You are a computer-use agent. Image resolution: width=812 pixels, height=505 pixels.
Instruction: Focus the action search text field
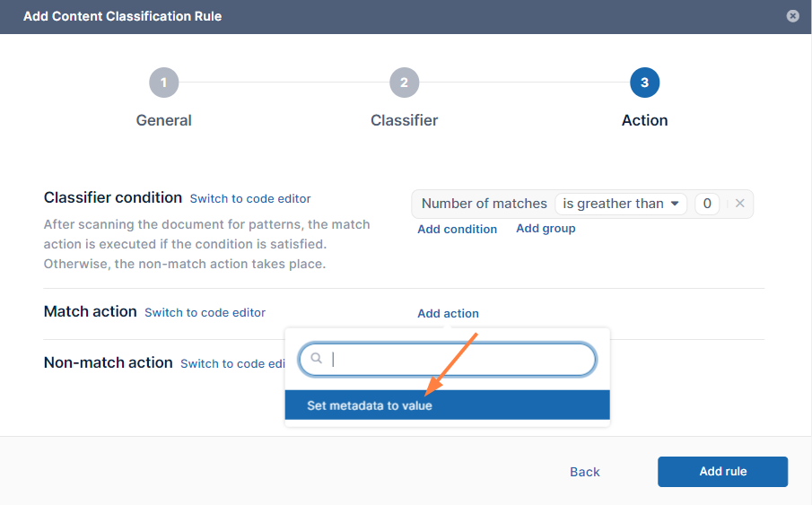click(x=458, y=359)
